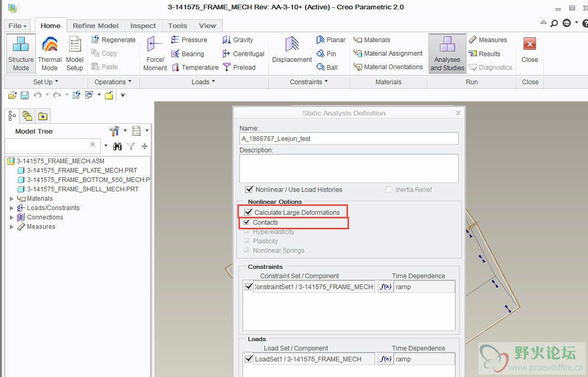Add a Planar constraint
The image size is (588, 377).
(x=331, y=40)
